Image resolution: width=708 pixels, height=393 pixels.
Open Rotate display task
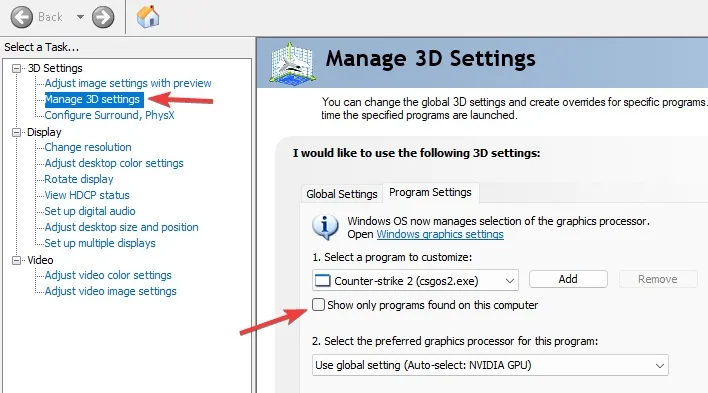(79, 179)
